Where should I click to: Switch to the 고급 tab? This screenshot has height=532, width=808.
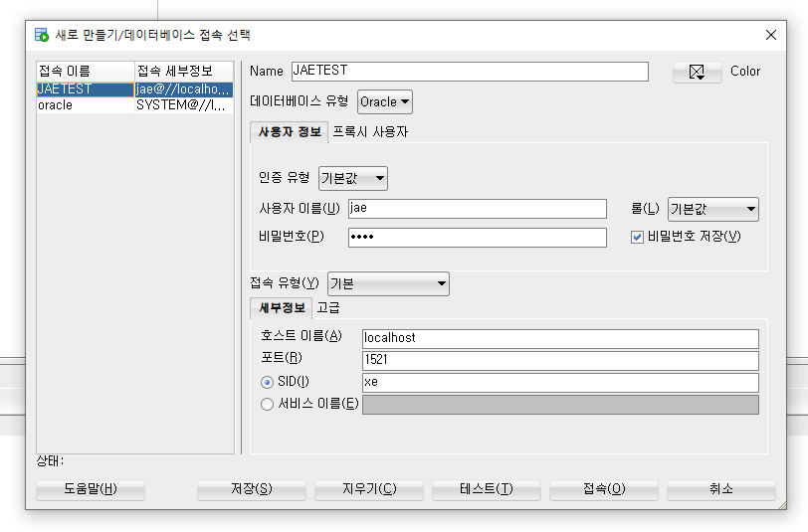point(328,308)
